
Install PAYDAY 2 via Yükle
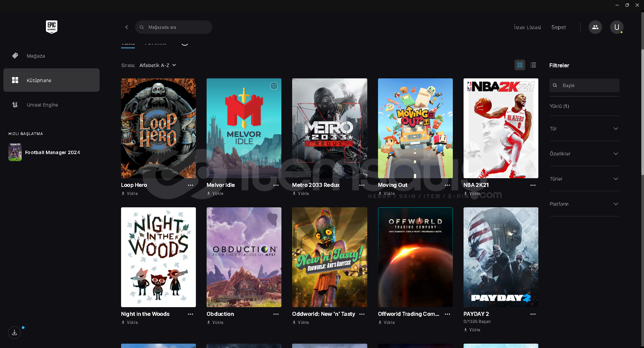click(472, 330)
